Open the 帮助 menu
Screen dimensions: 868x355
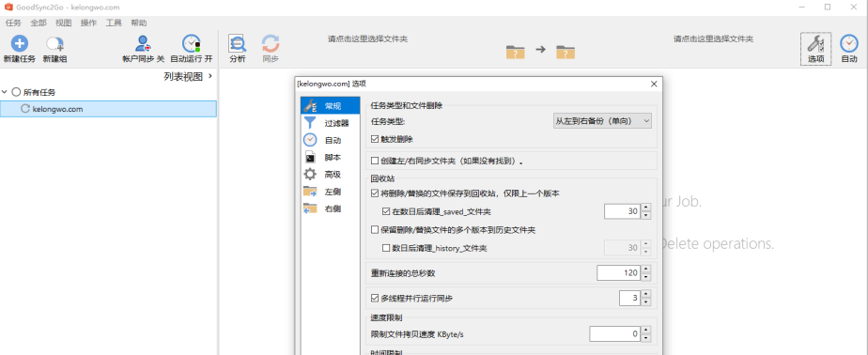pyautogui.click(x=139, y=23)
